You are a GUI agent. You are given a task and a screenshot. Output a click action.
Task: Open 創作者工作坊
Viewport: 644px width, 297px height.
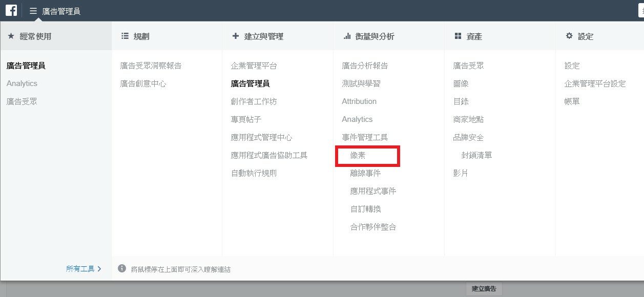[254, 101]
